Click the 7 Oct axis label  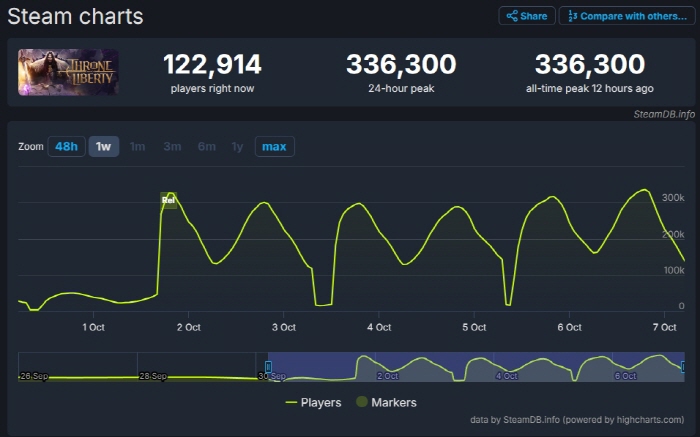pos(665,328)
